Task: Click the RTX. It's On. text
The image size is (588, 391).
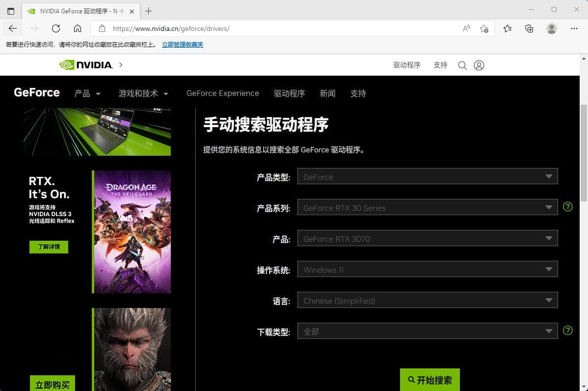Action: (x=49, y=188)
